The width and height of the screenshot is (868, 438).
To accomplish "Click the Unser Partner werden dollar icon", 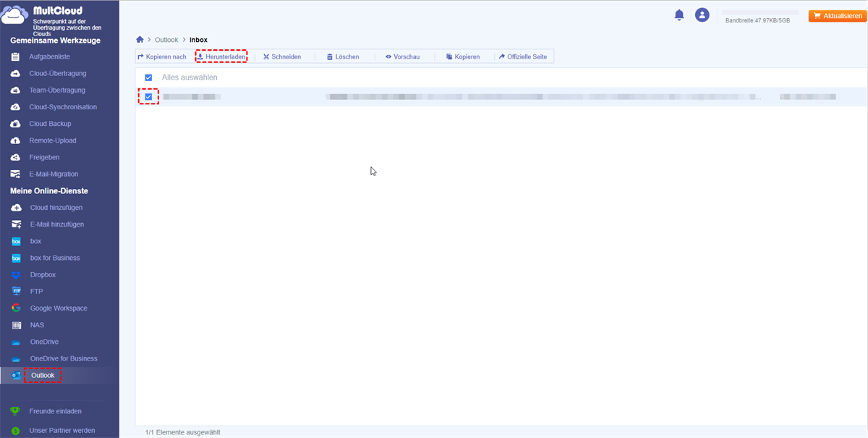I will pyautogui.click(x=15, y=430).
